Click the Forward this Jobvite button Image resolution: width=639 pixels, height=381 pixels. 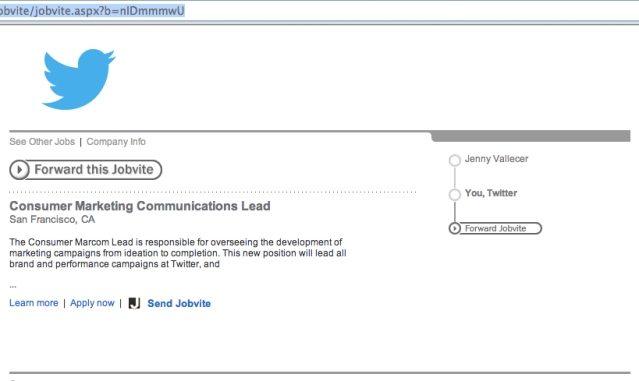coord(86,170)
